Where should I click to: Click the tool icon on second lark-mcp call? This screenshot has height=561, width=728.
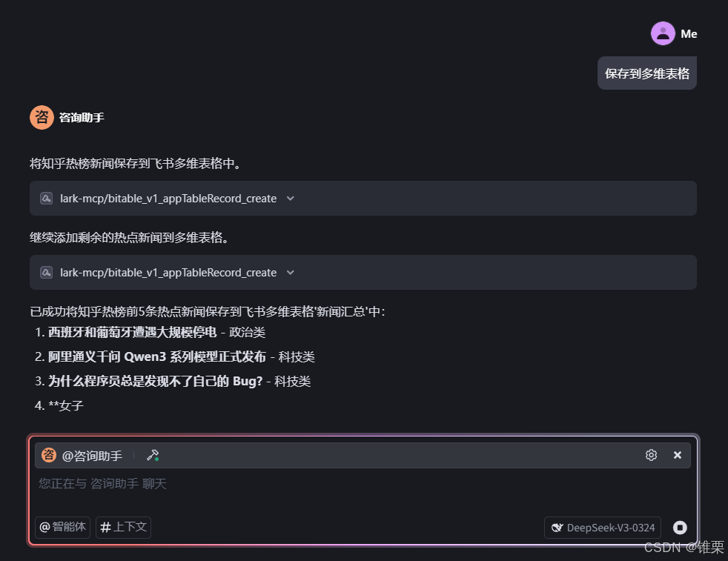point(47,273)
